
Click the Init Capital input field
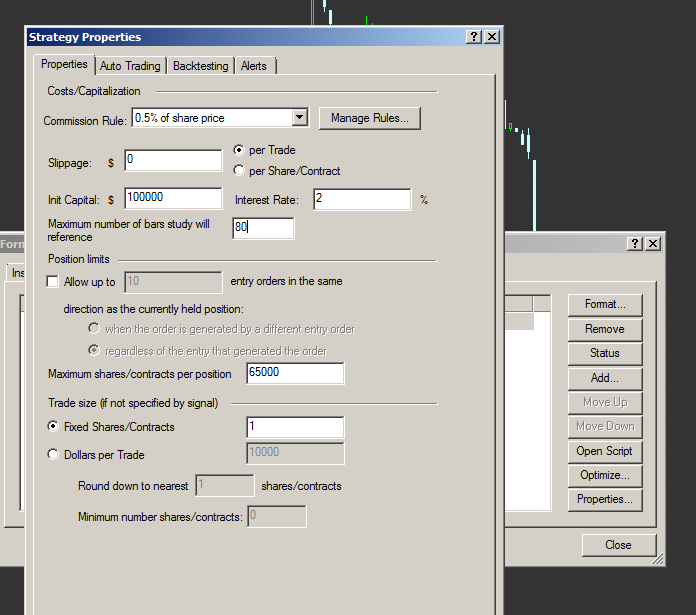pos(172,198)
